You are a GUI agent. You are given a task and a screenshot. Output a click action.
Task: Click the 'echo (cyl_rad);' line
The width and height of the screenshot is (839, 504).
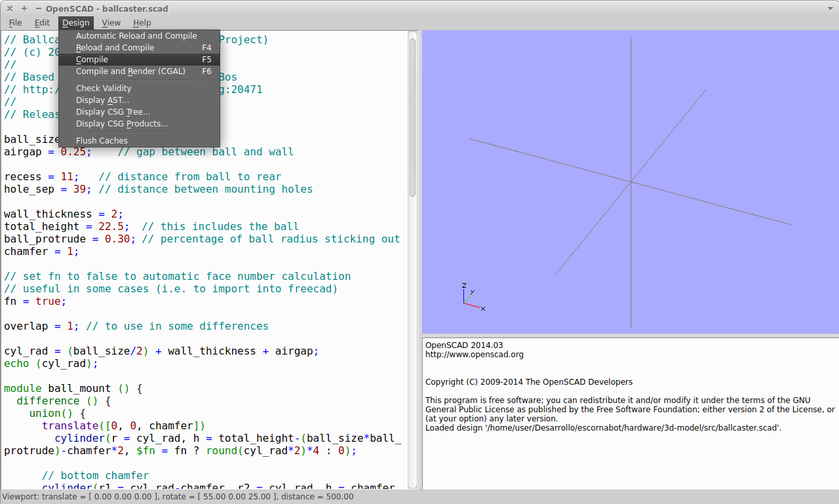51,364
